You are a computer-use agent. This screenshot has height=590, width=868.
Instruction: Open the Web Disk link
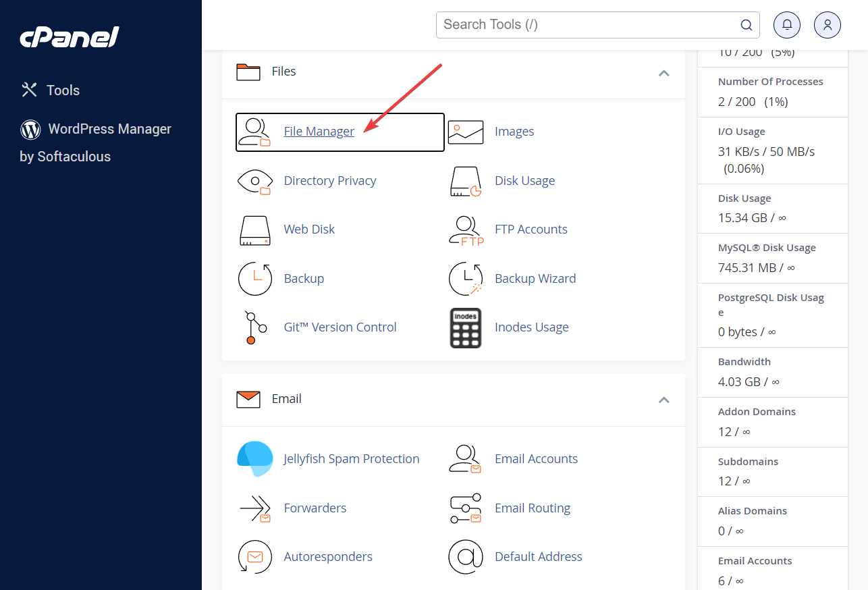tap(309, 229)
